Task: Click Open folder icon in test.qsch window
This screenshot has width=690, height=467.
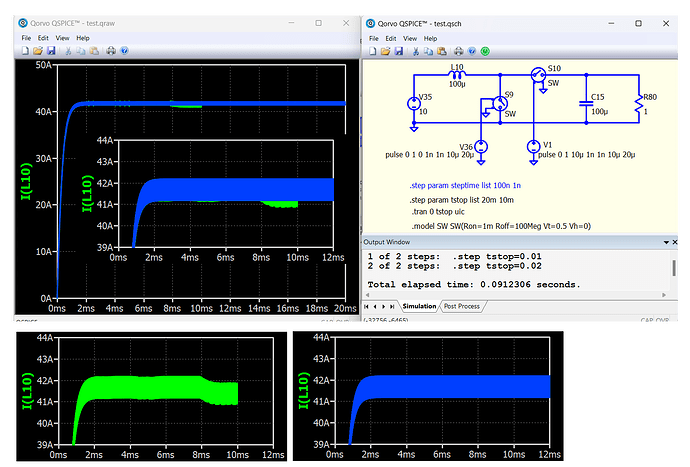Action: pos(385,51)
